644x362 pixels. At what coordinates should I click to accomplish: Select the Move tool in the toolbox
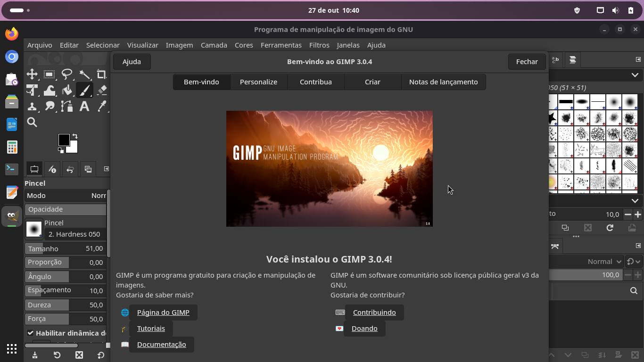coord(32,74)
